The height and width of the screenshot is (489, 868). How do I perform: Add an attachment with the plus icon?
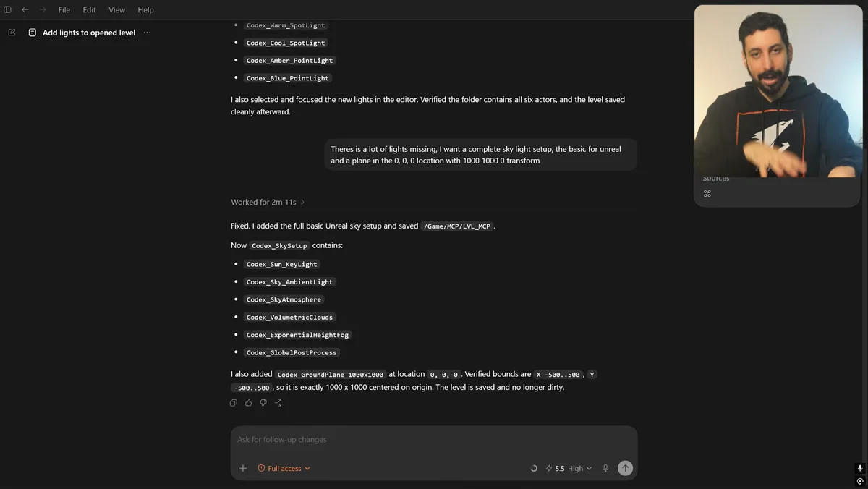click(x=243, y=468)
